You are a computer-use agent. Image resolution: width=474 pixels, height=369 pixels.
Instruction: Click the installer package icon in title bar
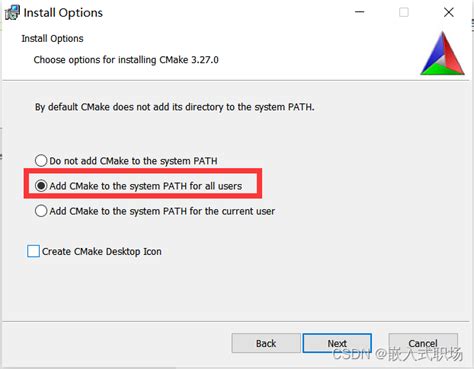tap(12, 13)
